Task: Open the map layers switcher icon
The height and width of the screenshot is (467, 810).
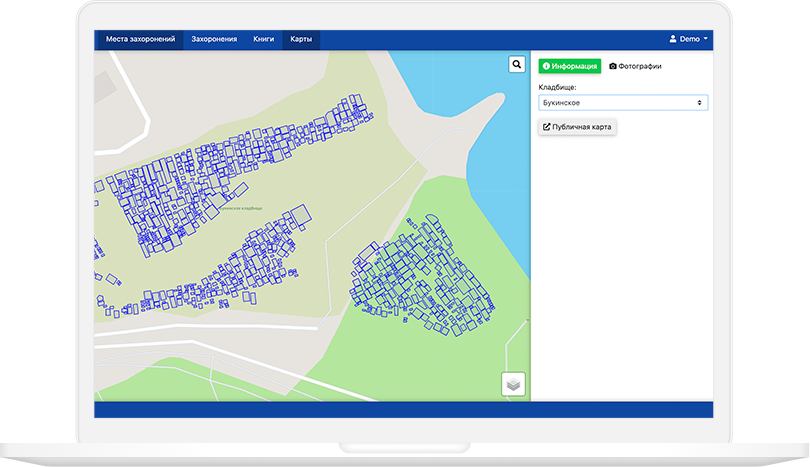Action: [513, 384]
